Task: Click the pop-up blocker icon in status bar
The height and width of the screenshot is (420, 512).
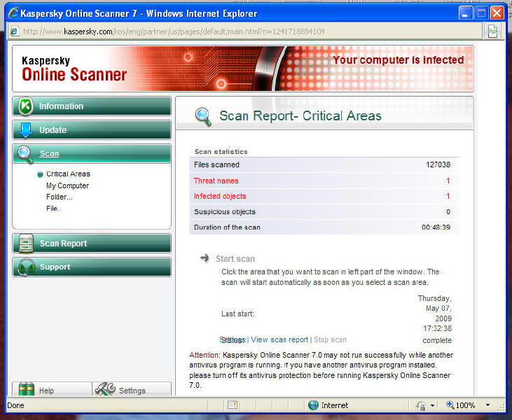Action: pyautogui.click(x=233, y=405)
